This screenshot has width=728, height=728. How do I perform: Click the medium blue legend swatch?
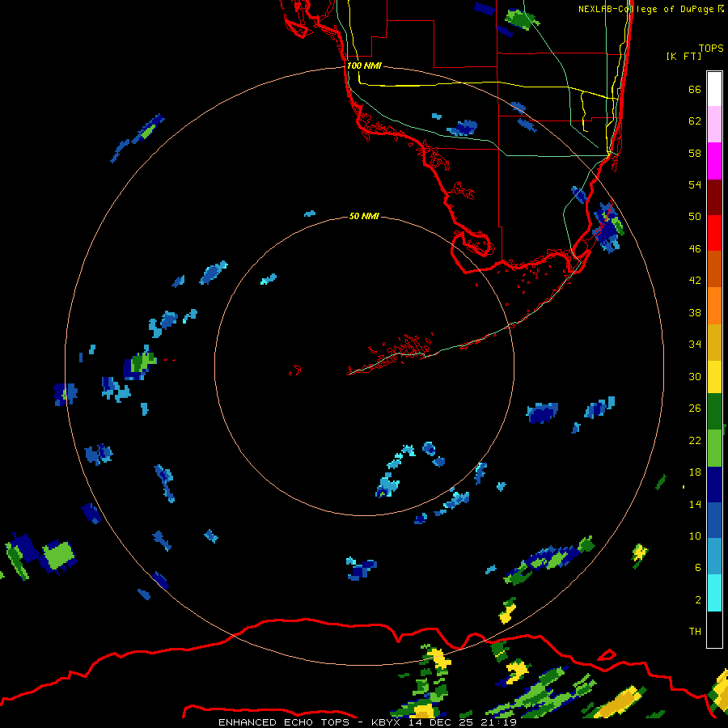click(x=714, y=520)
